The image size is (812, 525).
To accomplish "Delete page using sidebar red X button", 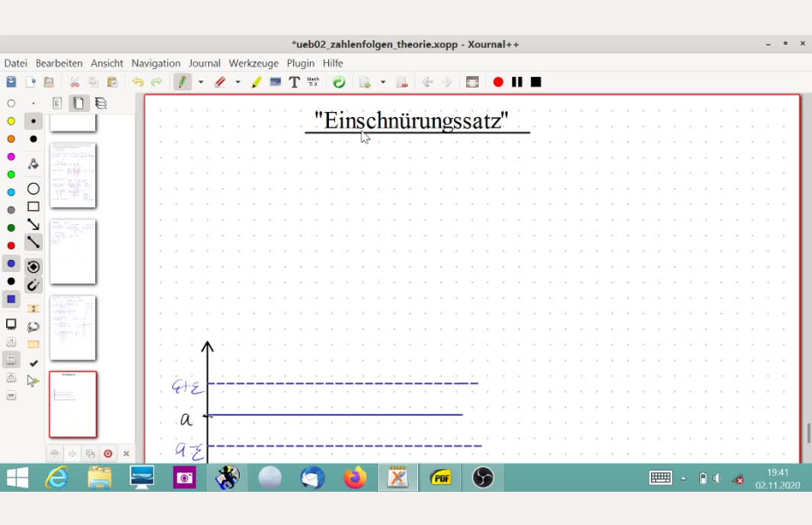I will (108, 453).
